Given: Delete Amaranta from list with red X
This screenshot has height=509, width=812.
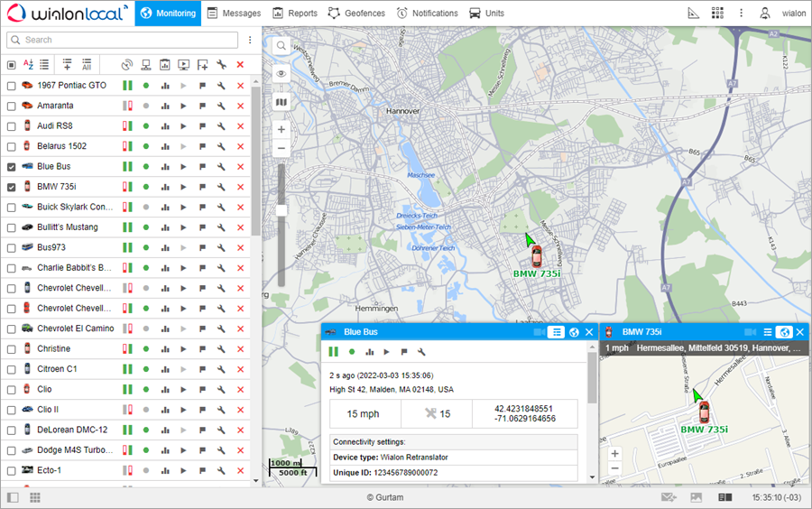Looking at the screenshot, I should tap(240, 106).
